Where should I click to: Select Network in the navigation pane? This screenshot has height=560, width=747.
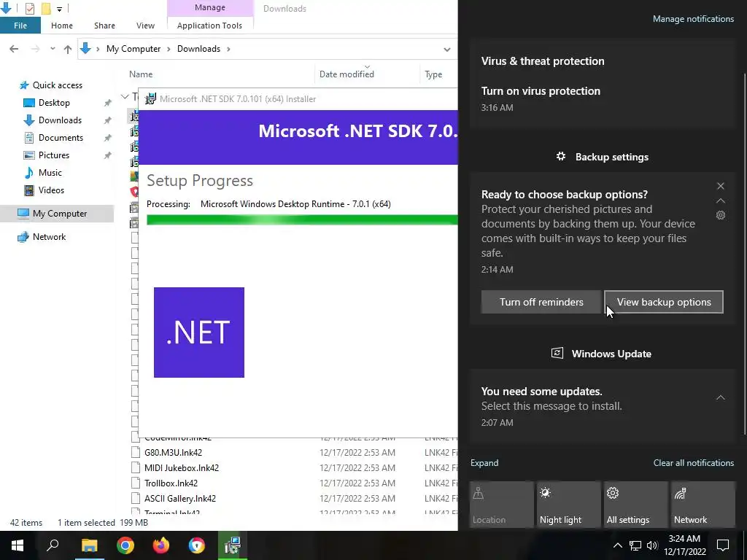[49, 237]
